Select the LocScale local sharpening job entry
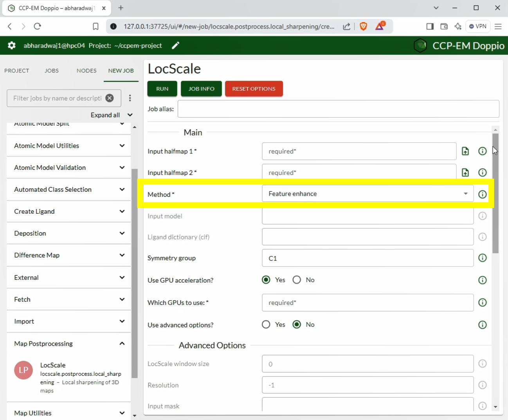508x420 pixels. 69,378
